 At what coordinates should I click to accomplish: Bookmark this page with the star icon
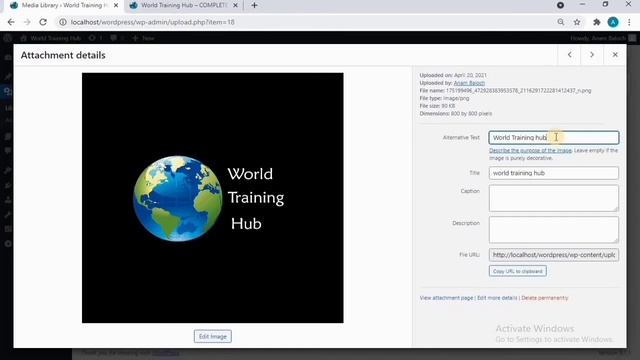pyautogui.click(x=577, y=22)
